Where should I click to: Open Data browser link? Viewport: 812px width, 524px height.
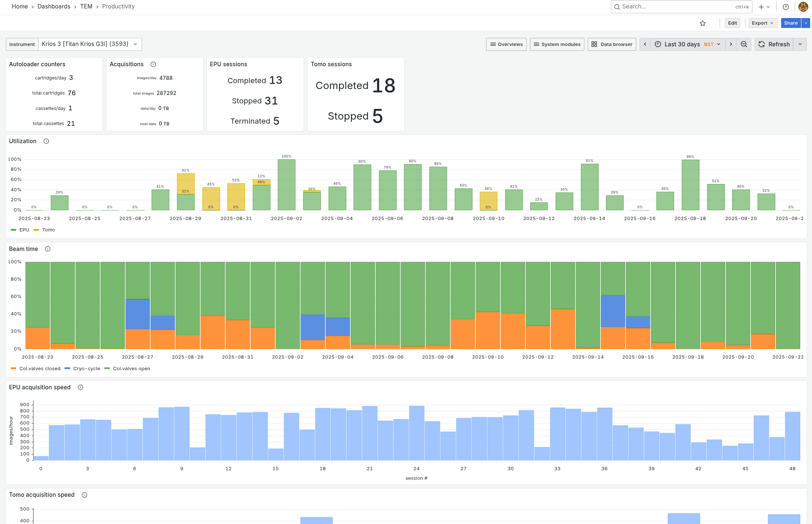pyautogui.click(x=612, y=44)
